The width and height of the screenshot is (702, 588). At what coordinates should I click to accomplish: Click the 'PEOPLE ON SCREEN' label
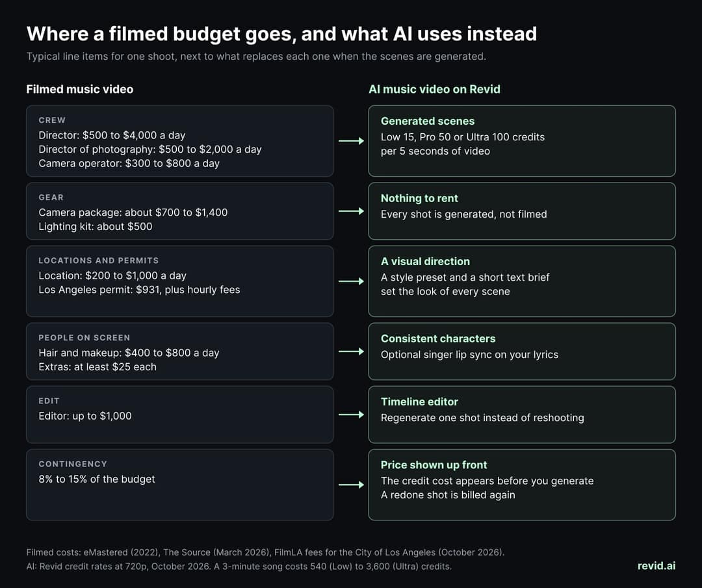pyautogui.click(x=84, y=338)
